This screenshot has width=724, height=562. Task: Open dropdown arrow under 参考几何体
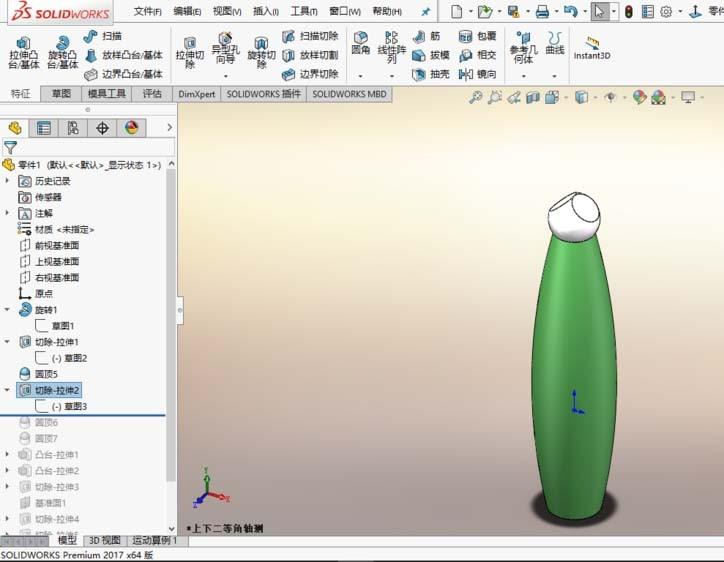[x=524, y=76]
